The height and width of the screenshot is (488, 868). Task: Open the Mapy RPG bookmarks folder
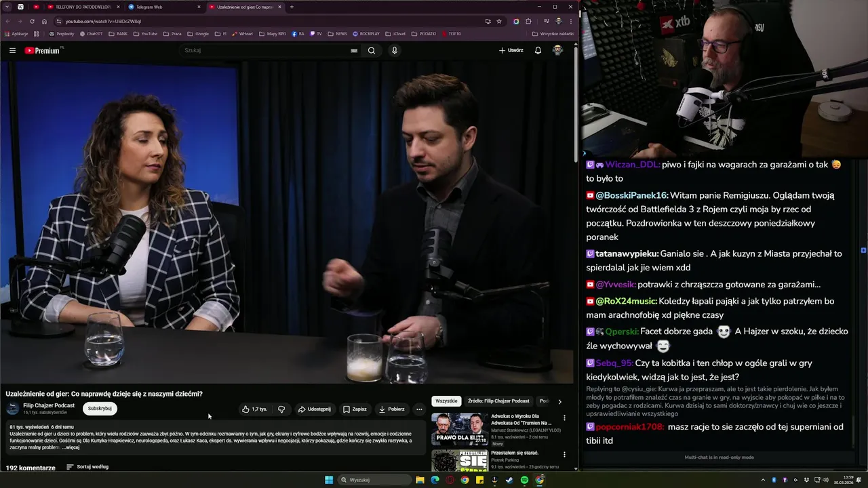pos(272,33)
